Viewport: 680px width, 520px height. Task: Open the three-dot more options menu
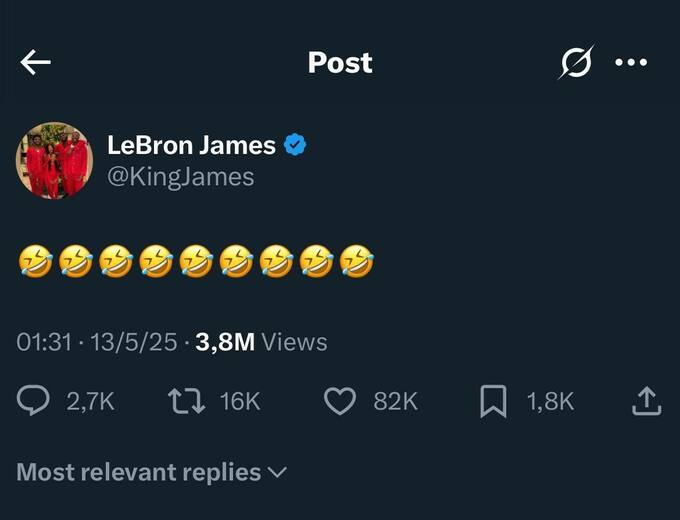(631, 62)
